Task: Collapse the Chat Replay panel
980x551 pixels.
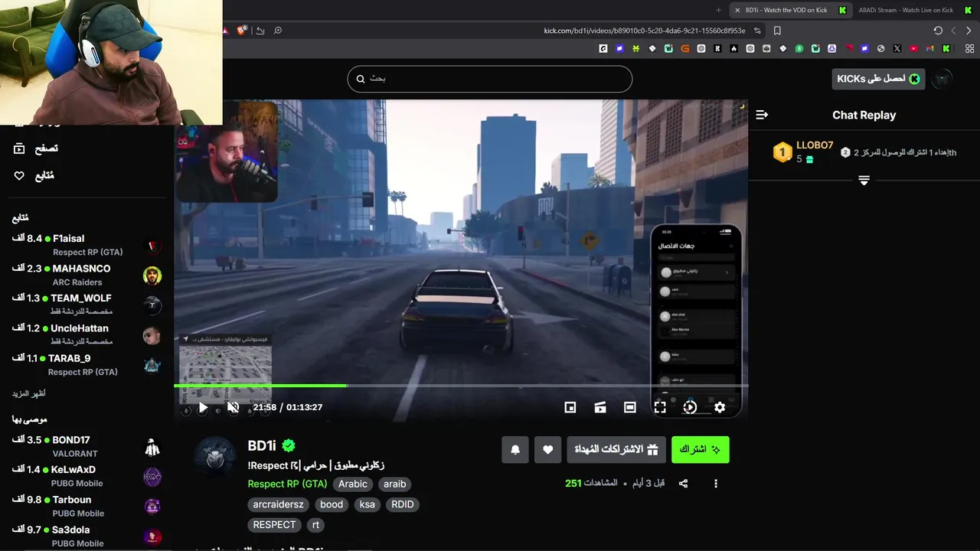Action: click(x=762, y=115)
